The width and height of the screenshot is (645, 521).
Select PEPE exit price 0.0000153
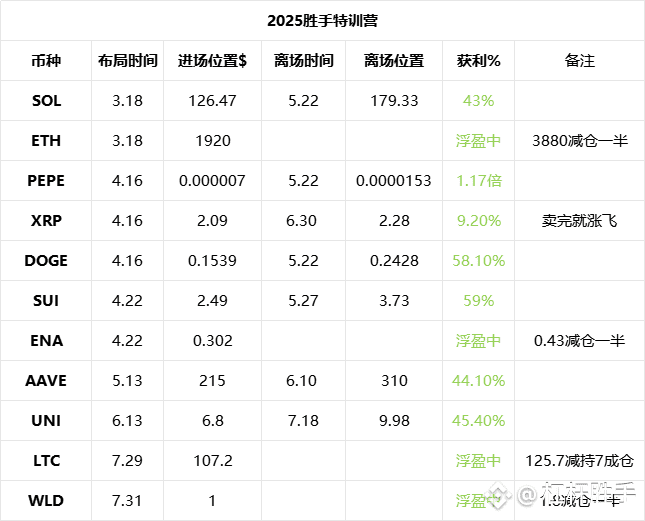(394, 181)
